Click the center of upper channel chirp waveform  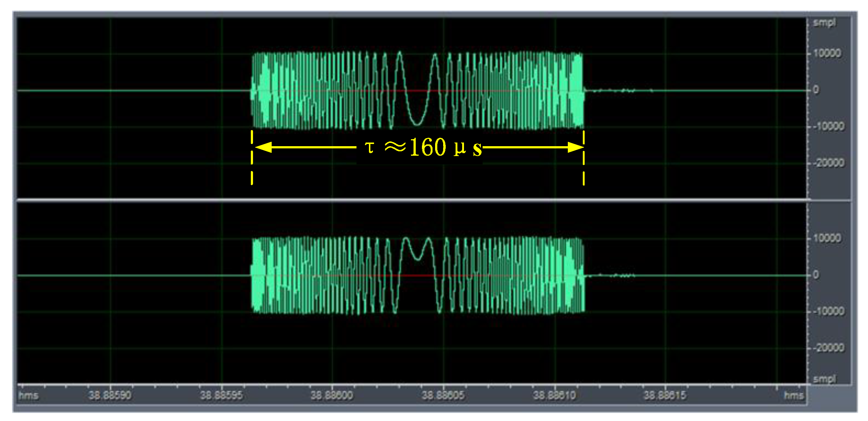[417, 90]
